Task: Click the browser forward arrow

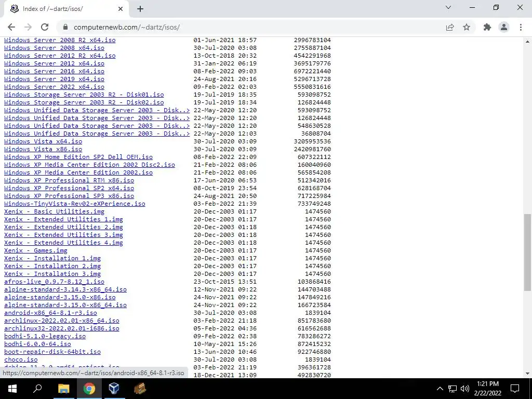Action: point(28,27)
